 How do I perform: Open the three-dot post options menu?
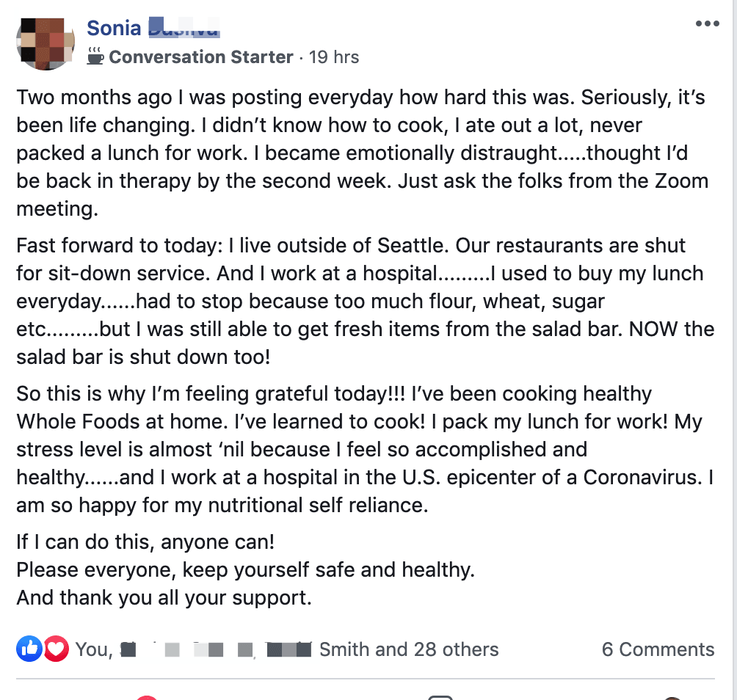(707, 24)
